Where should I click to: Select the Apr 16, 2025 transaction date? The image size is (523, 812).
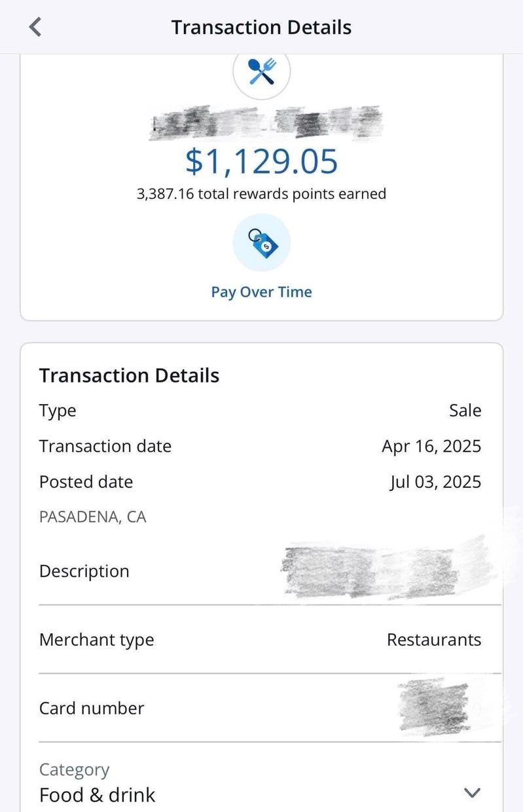(x=431, y=447)
